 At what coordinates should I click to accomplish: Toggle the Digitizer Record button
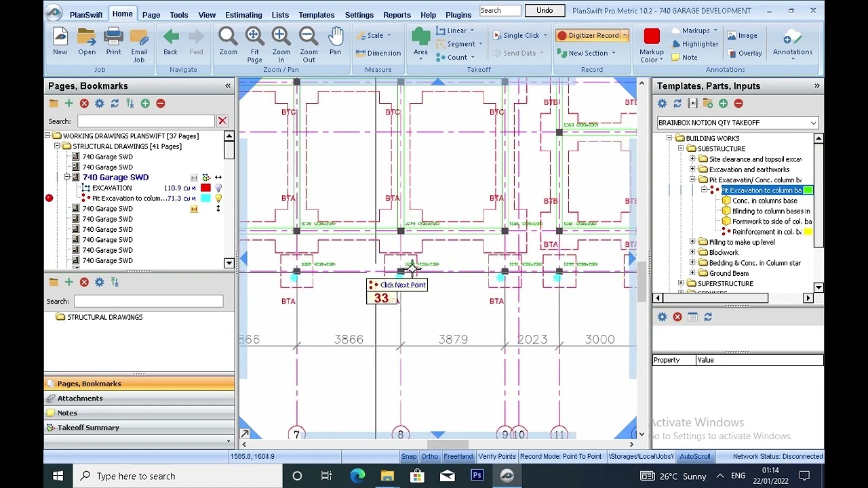(x=588, y=35)
